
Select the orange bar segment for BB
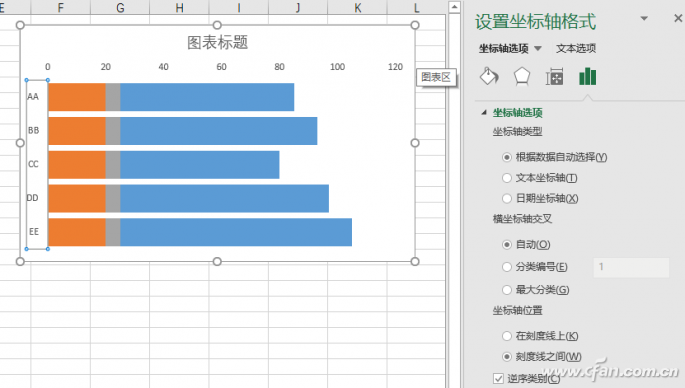coord(77,131)
